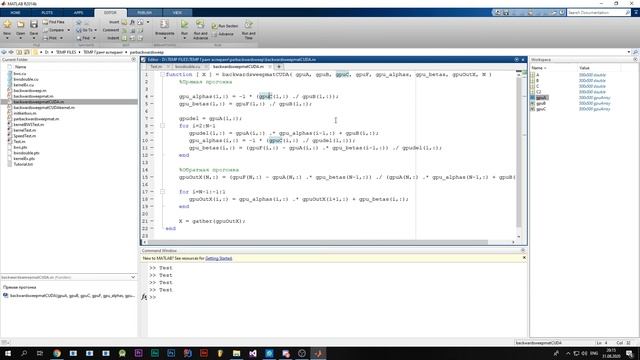Select the EDITOR ribbon tab
Viewport: 640px width, 360px height.
[110, 13]
